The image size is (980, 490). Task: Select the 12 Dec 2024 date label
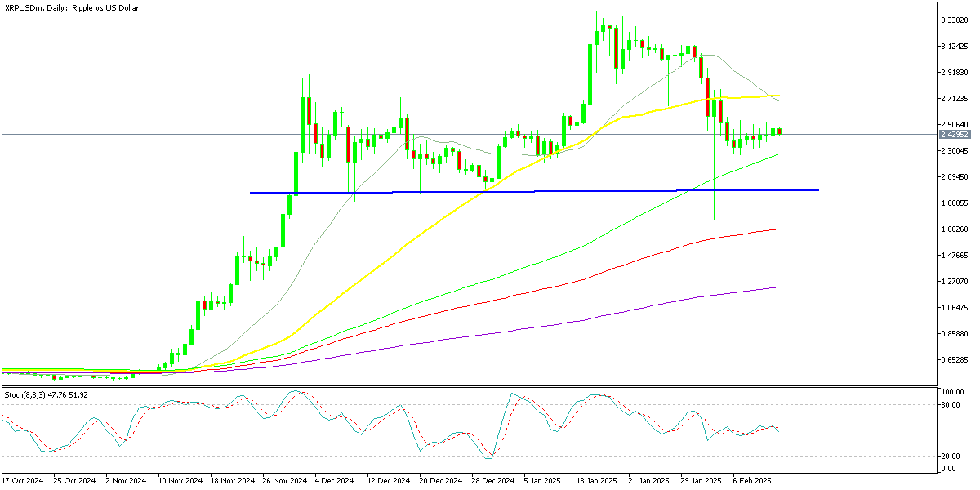[388, 482]
